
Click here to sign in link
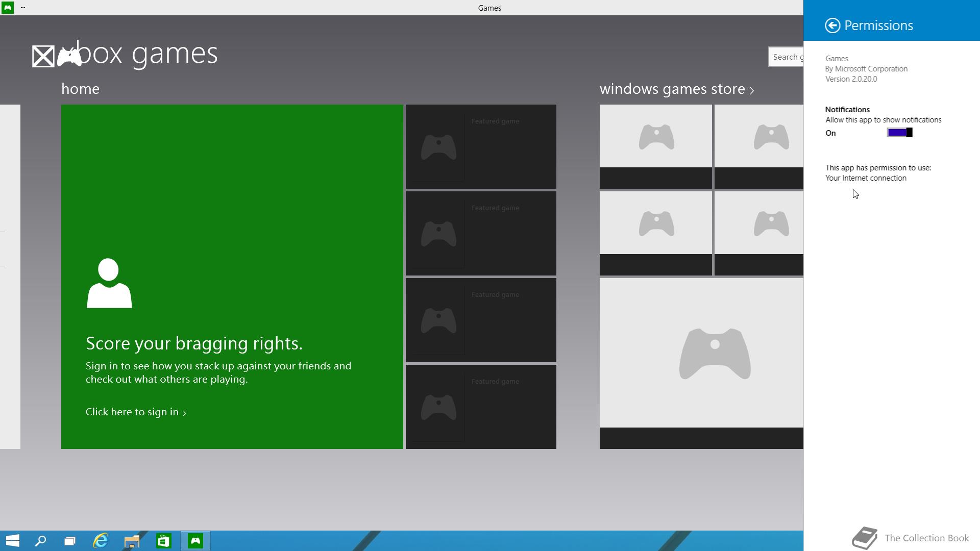(x=136, y=412)
